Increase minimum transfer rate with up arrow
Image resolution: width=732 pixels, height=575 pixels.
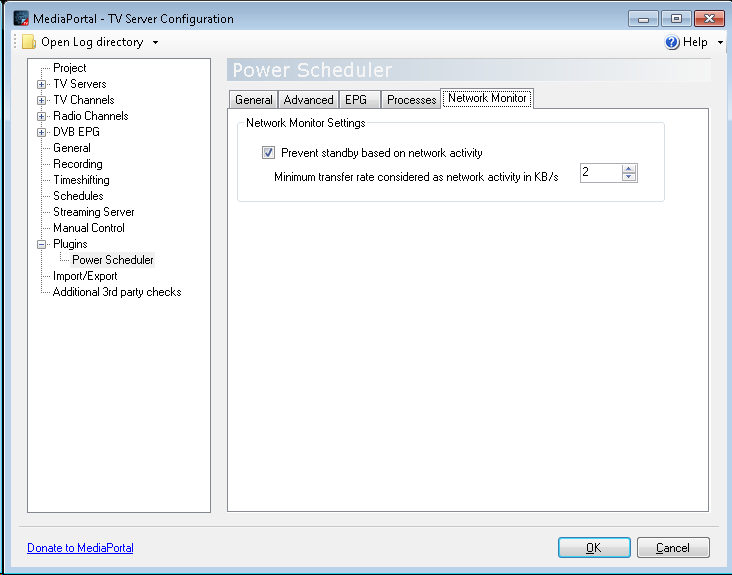click(629, 169)
